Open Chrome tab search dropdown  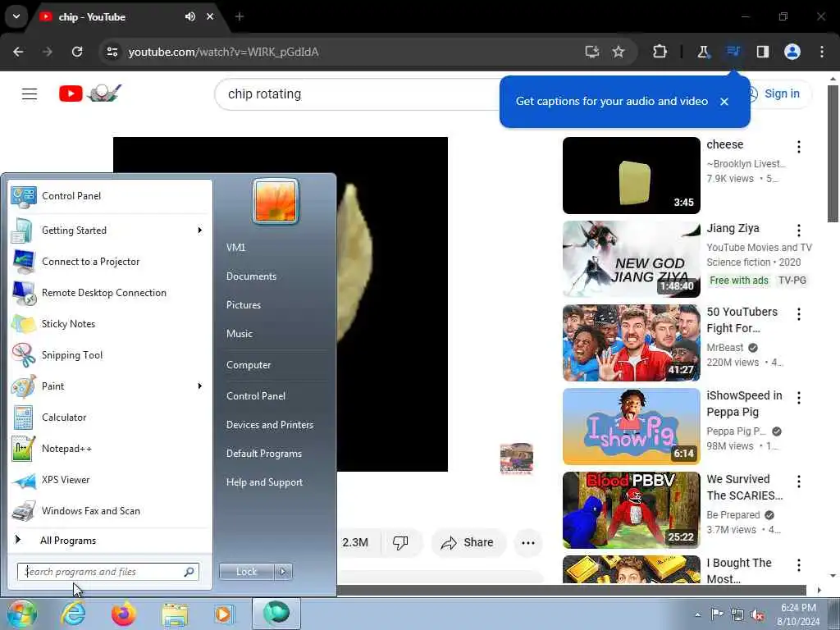[16, 16]
